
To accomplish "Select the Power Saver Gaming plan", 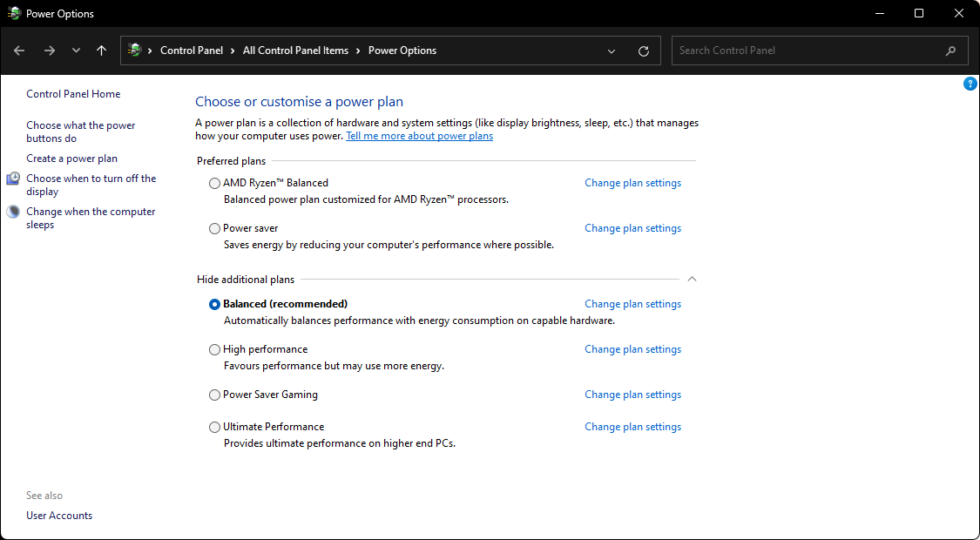I will click(x=215, y=395).
